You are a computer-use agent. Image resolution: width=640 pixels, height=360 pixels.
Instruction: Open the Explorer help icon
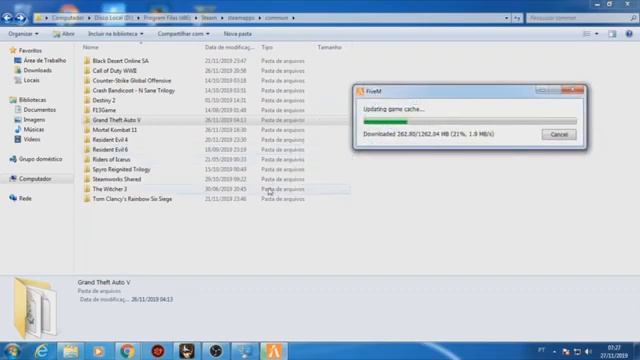point(629,34)
